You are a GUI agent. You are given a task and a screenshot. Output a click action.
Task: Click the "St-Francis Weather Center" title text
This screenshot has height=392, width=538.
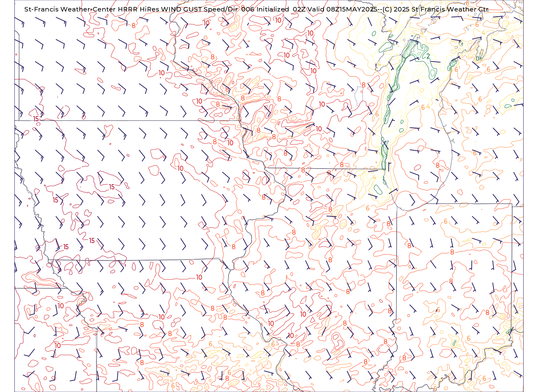pyautogui.click(x=70, y=9)
